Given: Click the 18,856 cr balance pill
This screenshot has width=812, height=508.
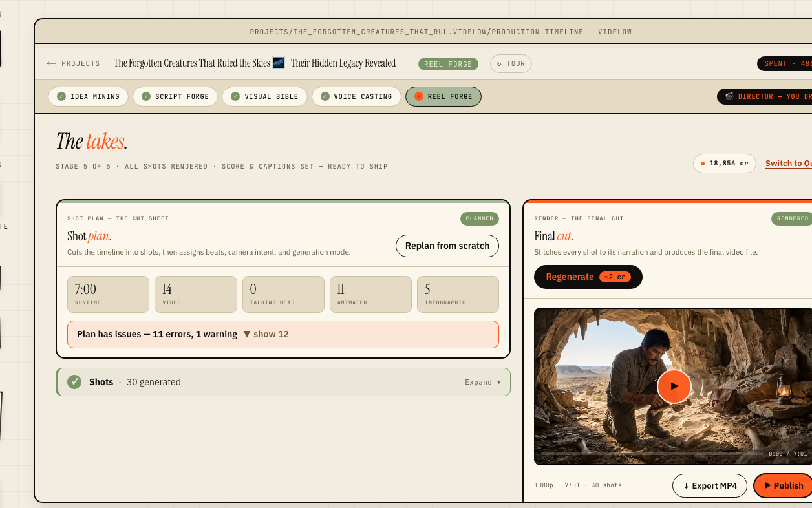Looking at the screenshot, I should pyautogui.click(x=725, y=164).
